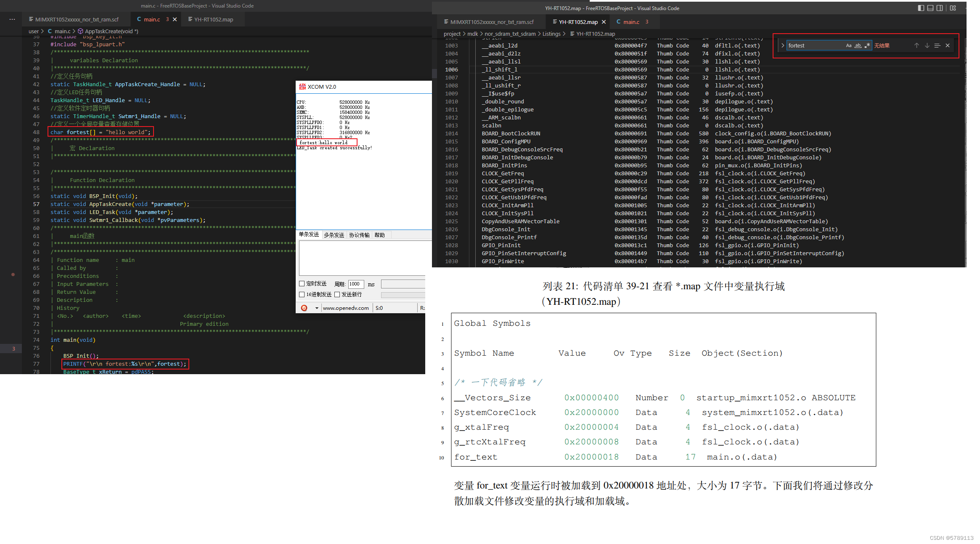Enable 定时发送 checkbox in XCOM
Image resolution: width=980 pixels, height=544 pixels.
(302, 284)
